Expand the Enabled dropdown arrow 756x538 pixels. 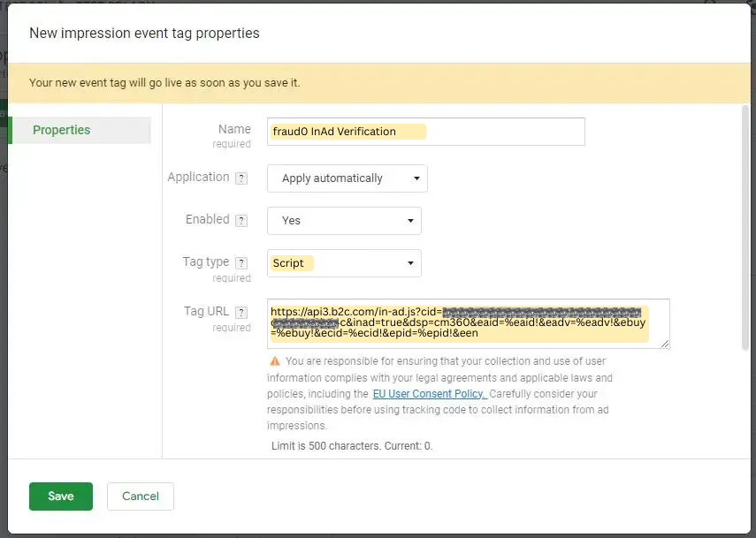[x=409, y=220]
